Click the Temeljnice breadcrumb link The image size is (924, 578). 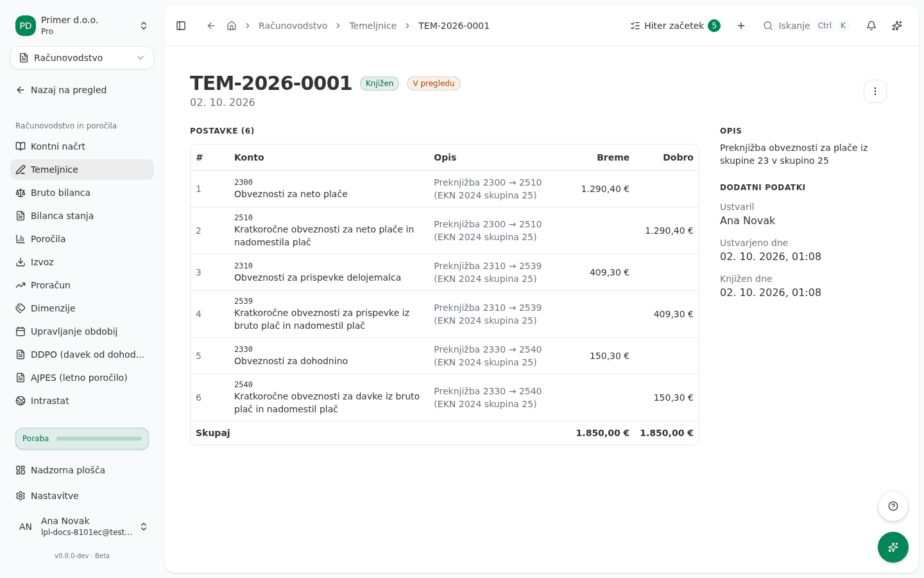pyautogui.click(x=373, y=26)
